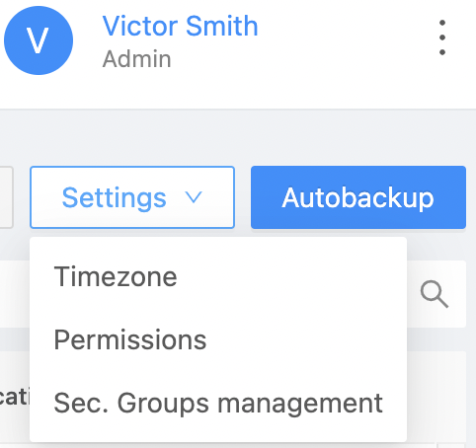This screenshot has width=476, height=448.
Task: Click the blue Autobackup button
Action: tap(358, 197)
